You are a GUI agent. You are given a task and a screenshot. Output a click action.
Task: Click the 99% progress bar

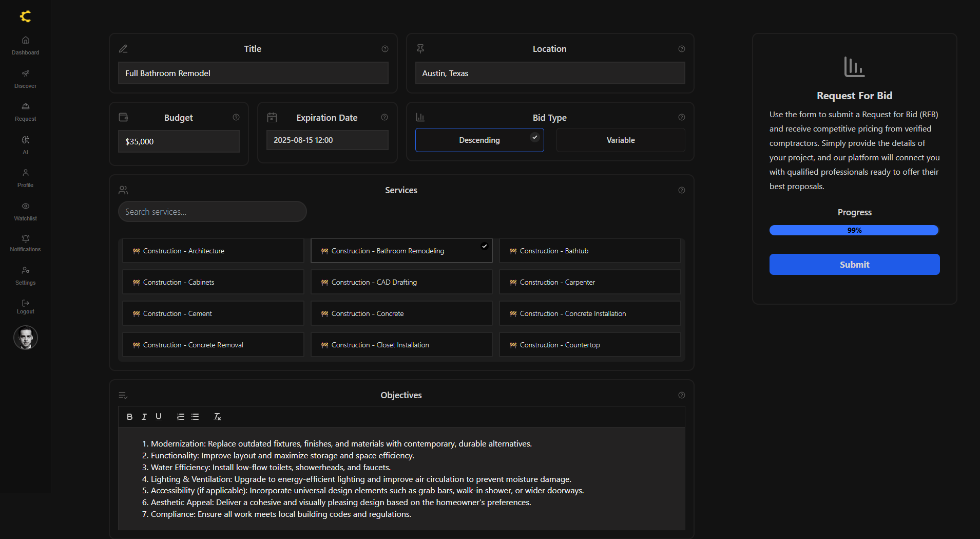pyautogui.click(x=854, y=230)
